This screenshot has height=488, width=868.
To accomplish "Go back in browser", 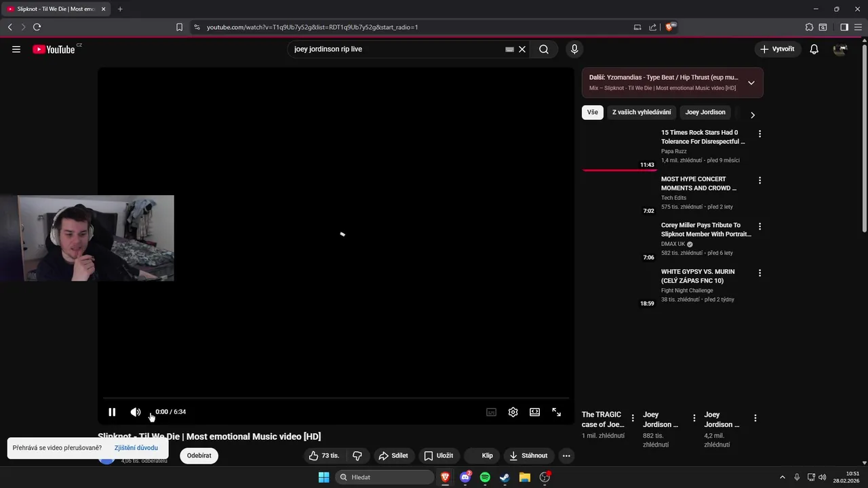I will (x=9, y=27).
